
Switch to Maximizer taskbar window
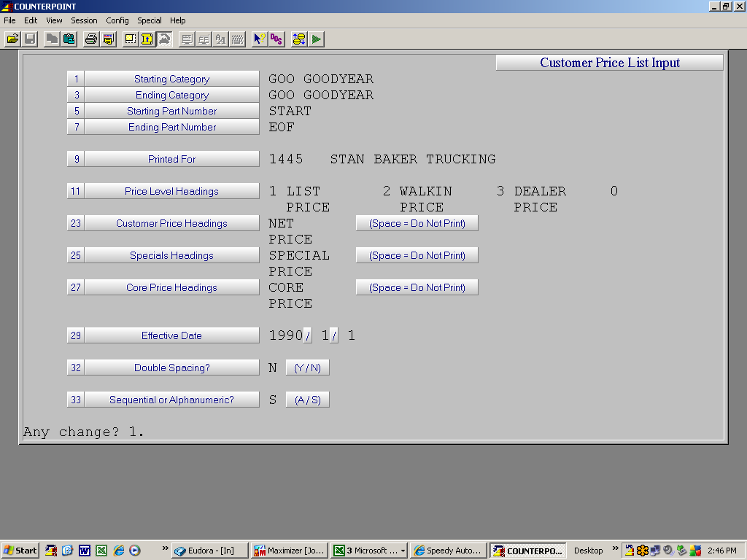(x=290, y=551)
